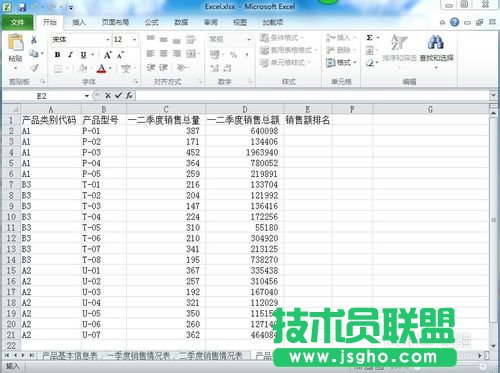Open the number format dropdown 常规
Viewport: 500px width, 373px height.
click(249, 40)
